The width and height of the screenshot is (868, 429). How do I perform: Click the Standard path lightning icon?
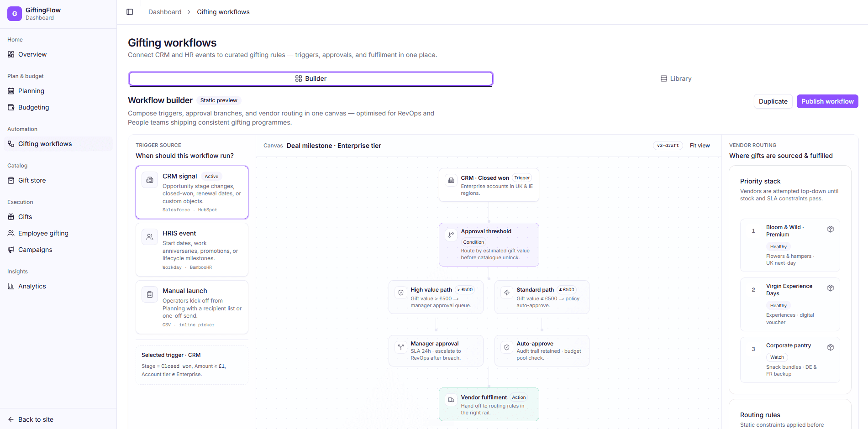point(507,293)
